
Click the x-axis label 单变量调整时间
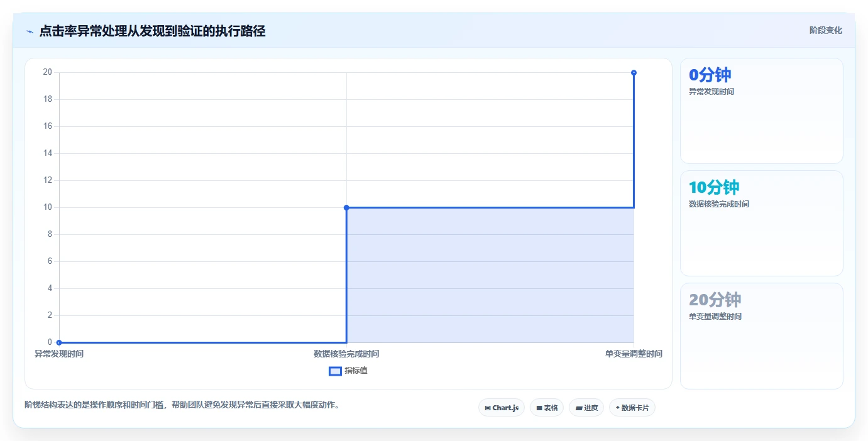634,354
